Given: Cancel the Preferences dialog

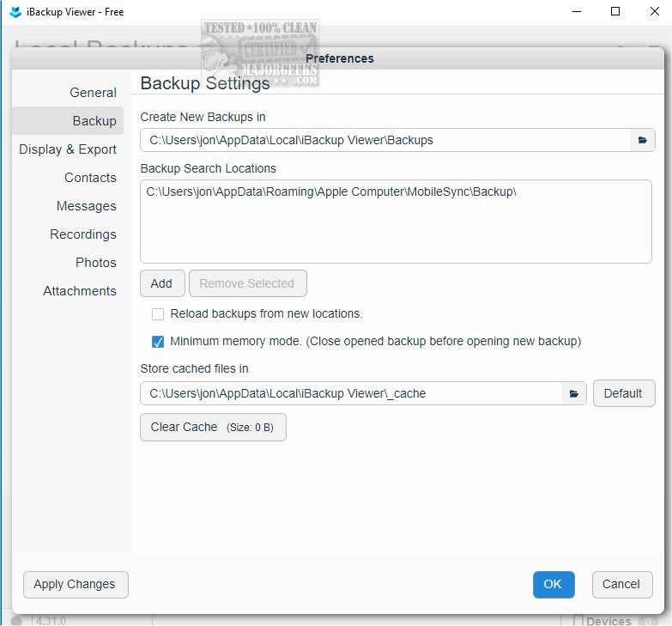Looking at the screenshot, I should (622, 585).
